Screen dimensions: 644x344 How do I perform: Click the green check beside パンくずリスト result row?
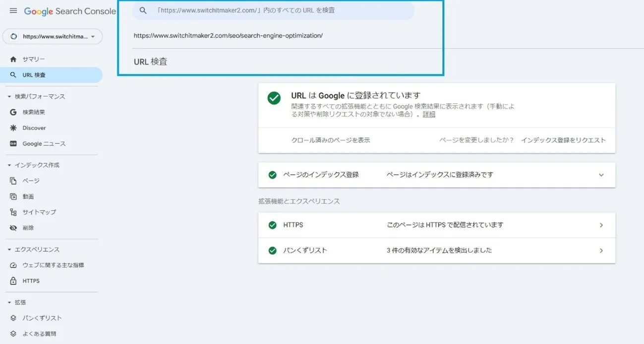272,250
